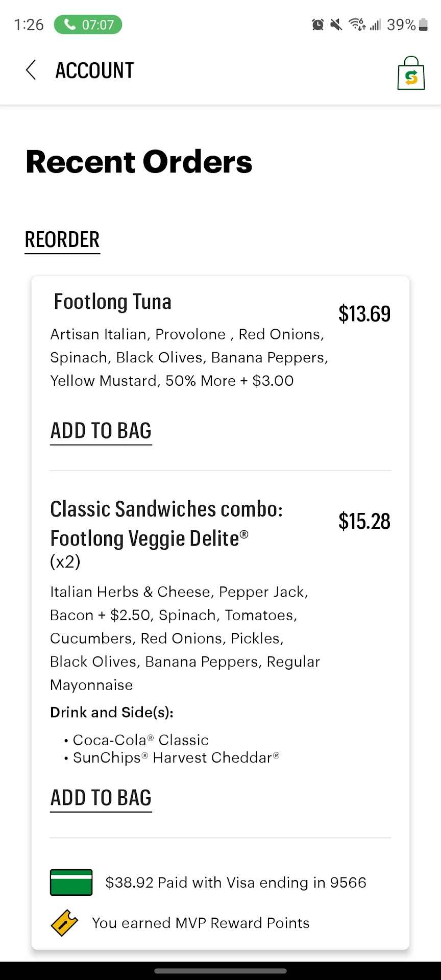Tap the MVP Reward Points message
This screenshot has height=980, width=441.
201,923
